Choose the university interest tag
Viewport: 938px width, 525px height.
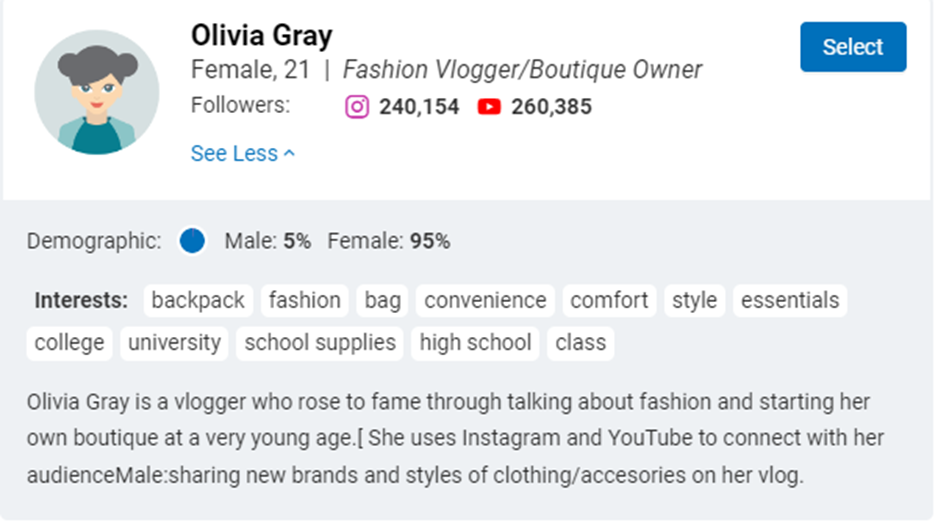174,343
